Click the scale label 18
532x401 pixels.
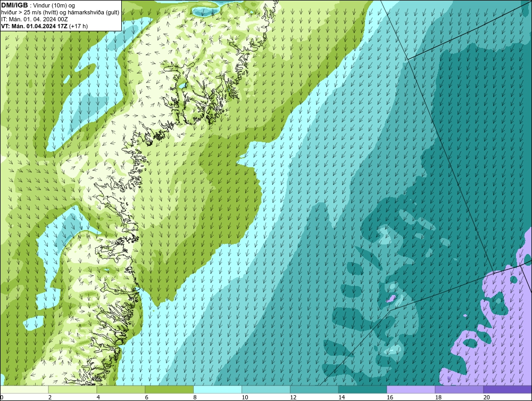pos(438,397)
